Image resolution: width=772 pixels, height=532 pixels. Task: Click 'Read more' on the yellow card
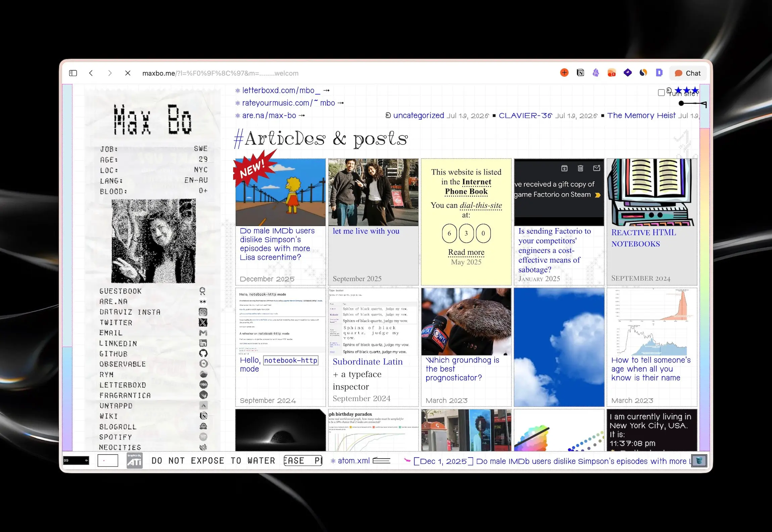[466, 252]
